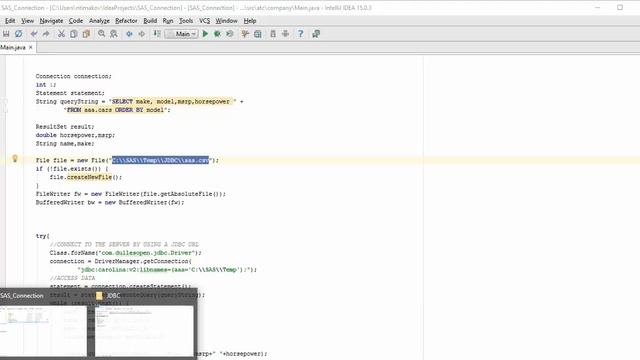Screen dimensions: 640x360
Task: Click the toolbar icon left of Help
Action: (285, 34)
